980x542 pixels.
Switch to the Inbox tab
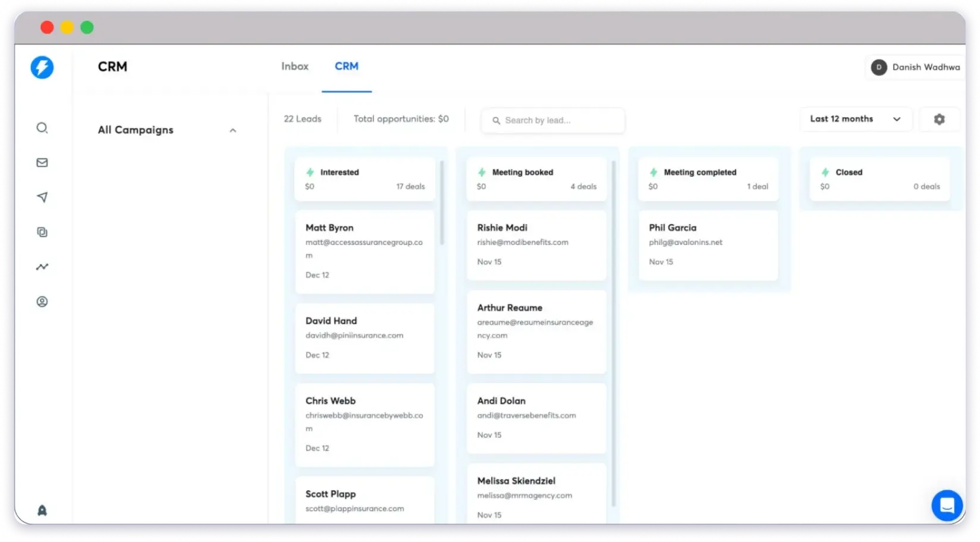click(x=295, y=66)
